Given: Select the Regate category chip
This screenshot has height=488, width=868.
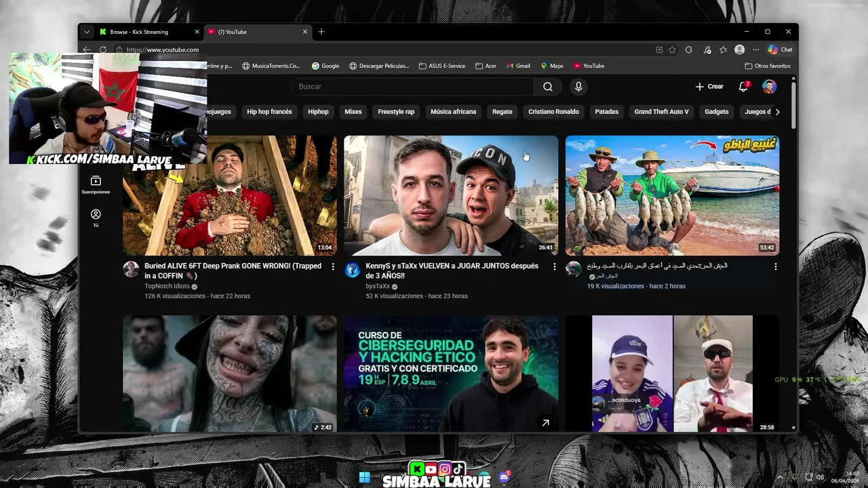Looking at the screenshot, I should click(502, 112).
